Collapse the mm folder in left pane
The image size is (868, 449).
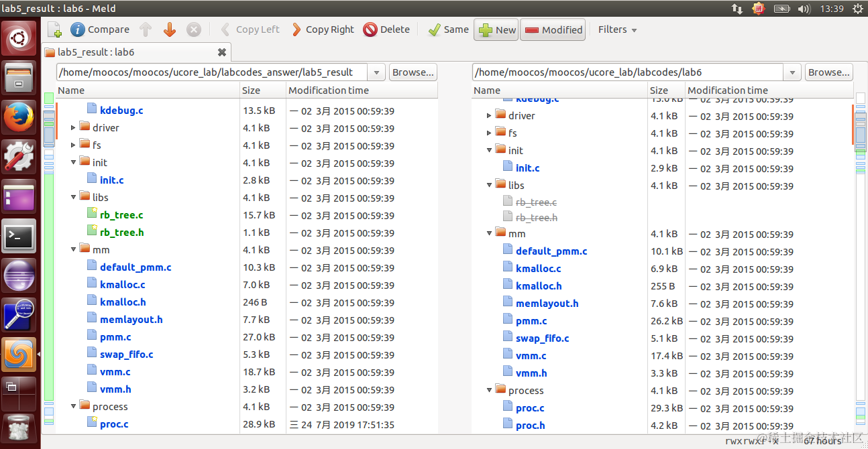point(73,249)
